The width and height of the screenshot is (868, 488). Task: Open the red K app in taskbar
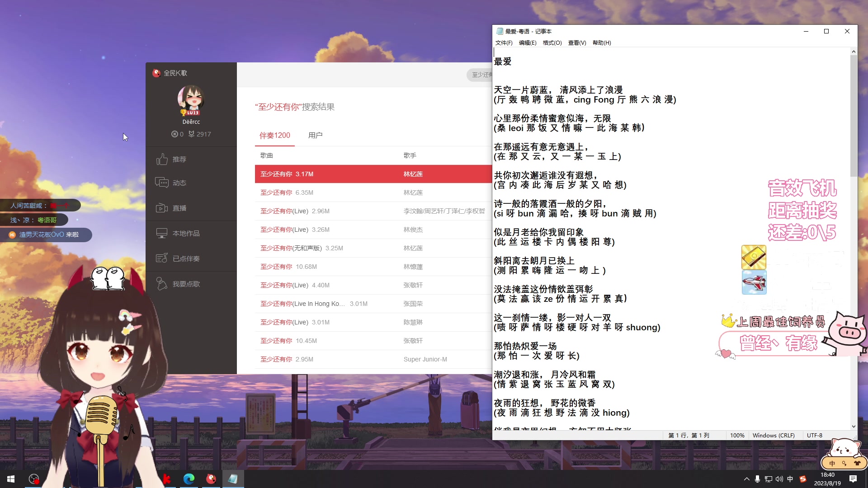pyautogui.click(x=166, y=479)
